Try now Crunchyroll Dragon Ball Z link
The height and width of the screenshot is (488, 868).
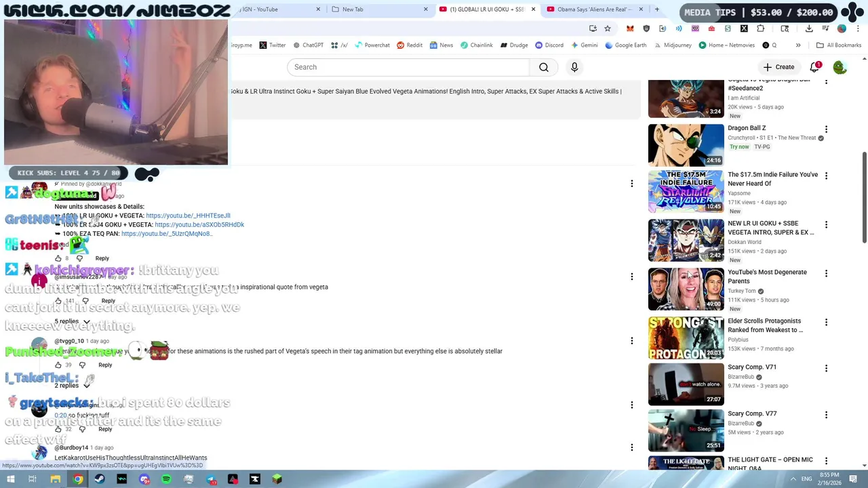tap(739, 147)
